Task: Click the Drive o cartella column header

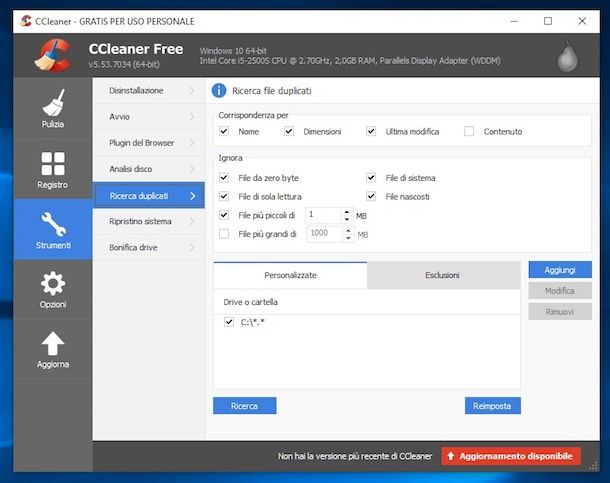Action: coord(367,302)
